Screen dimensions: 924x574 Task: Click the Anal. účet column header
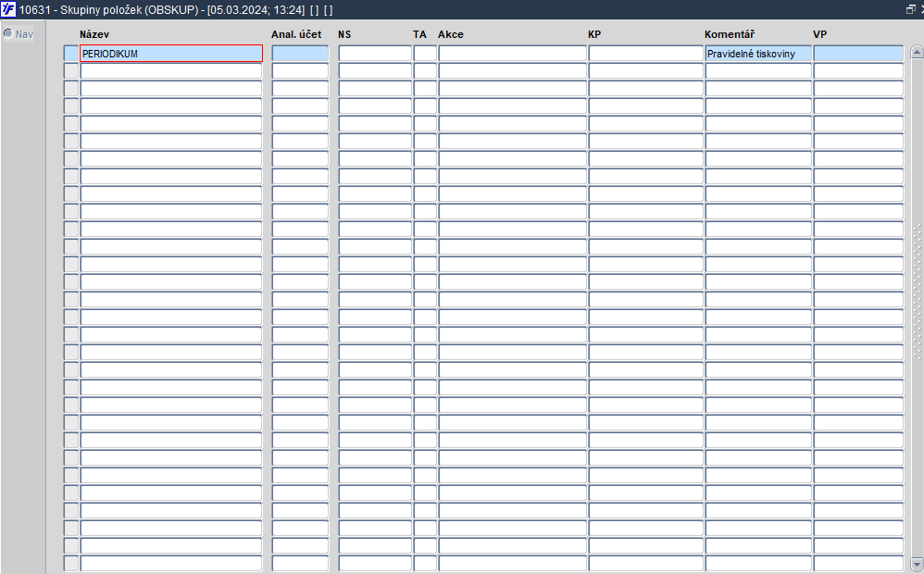pos(296,34)
